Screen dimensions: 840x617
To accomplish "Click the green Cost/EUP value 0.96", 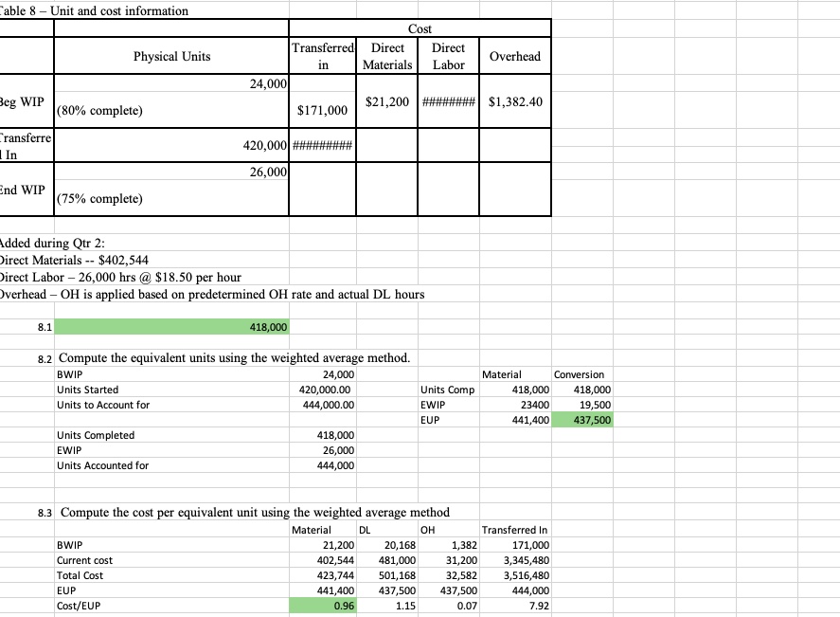I will tap(322, 605).
